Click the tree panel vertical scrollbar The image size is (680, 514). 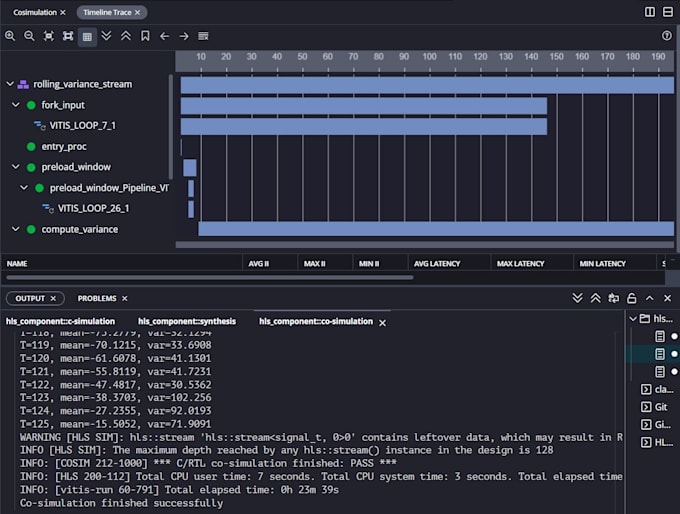(170, 127)
